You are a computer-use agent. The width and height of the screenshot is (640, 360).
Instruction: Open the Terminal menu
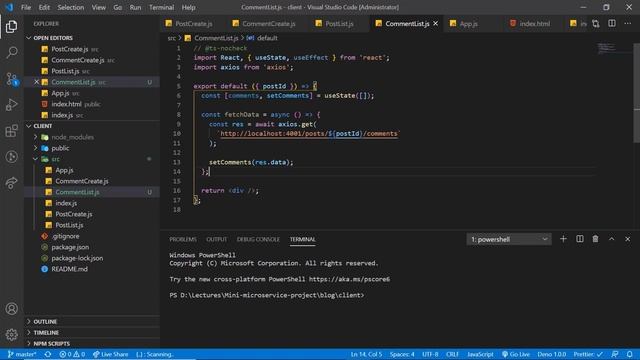[161, 7]
